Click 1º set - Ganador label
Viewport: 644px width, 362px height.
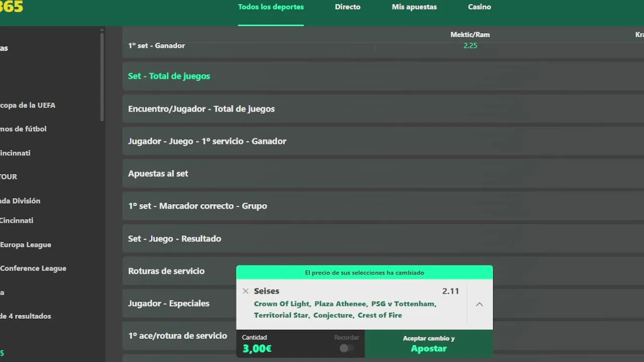pos(156,45)
